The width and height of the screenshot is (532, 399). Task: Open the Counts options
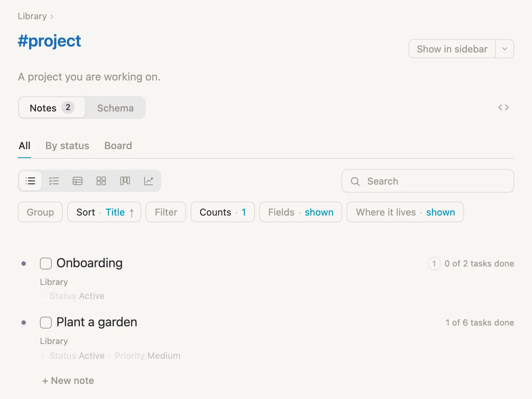point(223,212)
